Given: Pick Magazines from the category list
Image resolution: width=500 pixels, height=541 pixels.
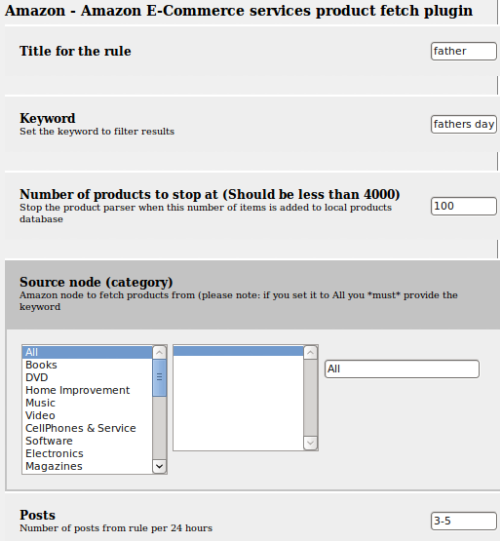Looking at the screenshot, I should 87,466.
